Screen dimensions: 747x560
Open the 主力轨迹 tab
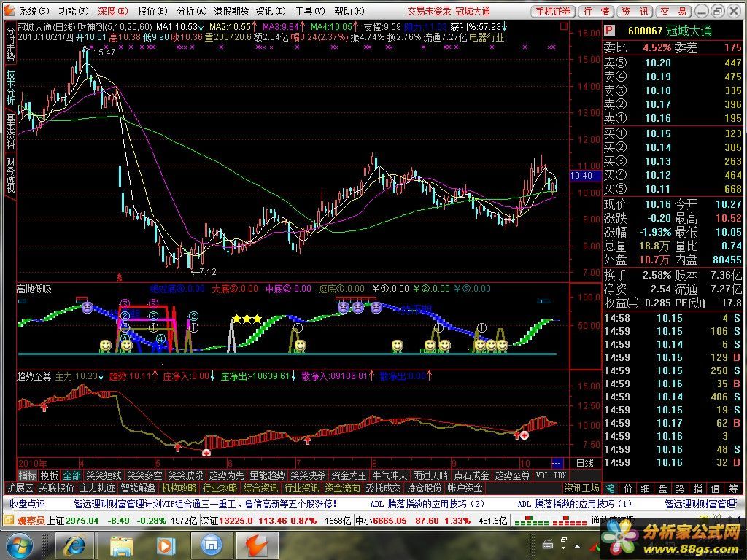click(x=97, y=488)
